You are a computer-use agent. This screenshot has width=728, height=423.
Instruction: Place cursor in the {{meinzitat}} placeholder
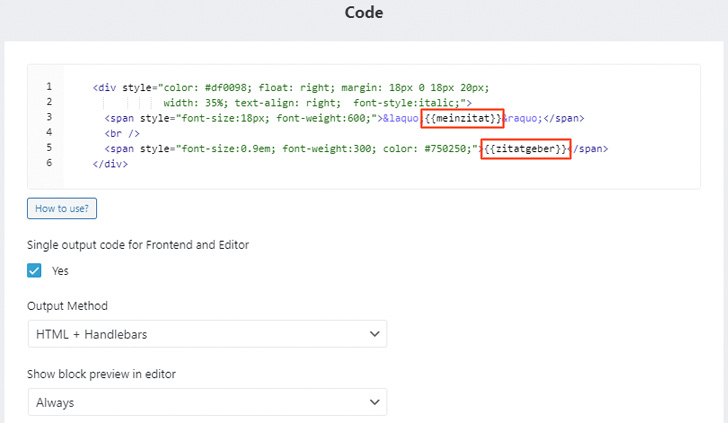pos(463,118)
